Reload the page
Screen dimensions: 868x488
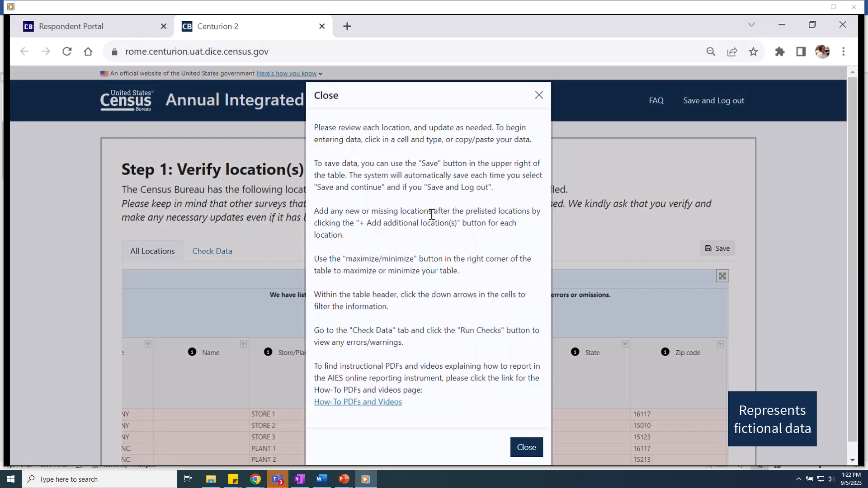pos(67,52)
